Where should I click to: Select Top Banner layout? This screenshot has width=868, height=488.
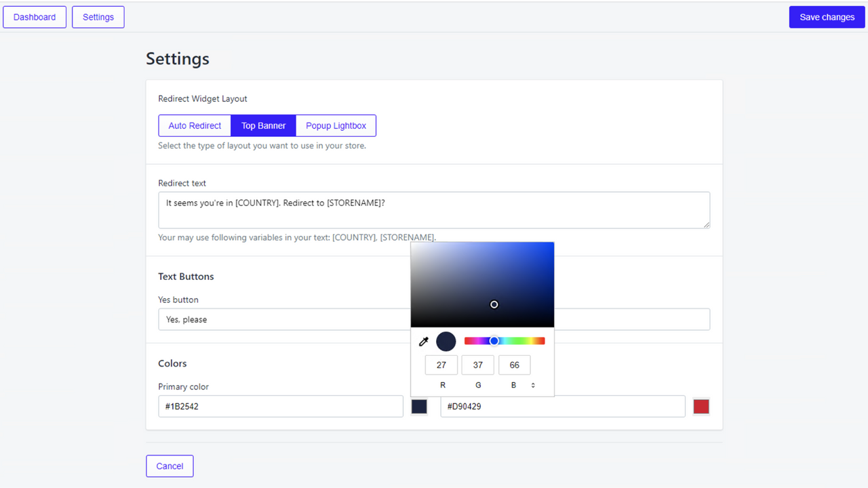(x=263, y=125)
